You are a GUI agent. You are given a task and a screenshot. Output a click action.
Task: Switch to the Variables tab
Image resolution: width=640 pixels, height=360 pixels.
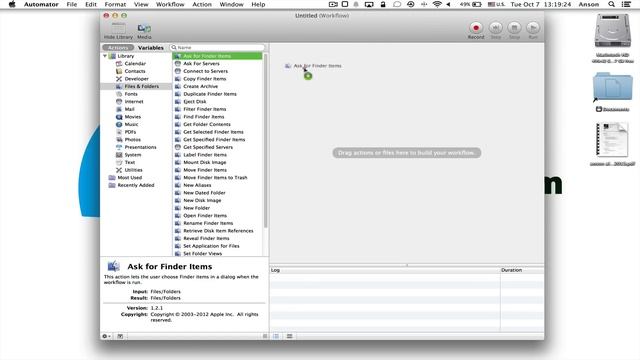click(x=151, y=48)
